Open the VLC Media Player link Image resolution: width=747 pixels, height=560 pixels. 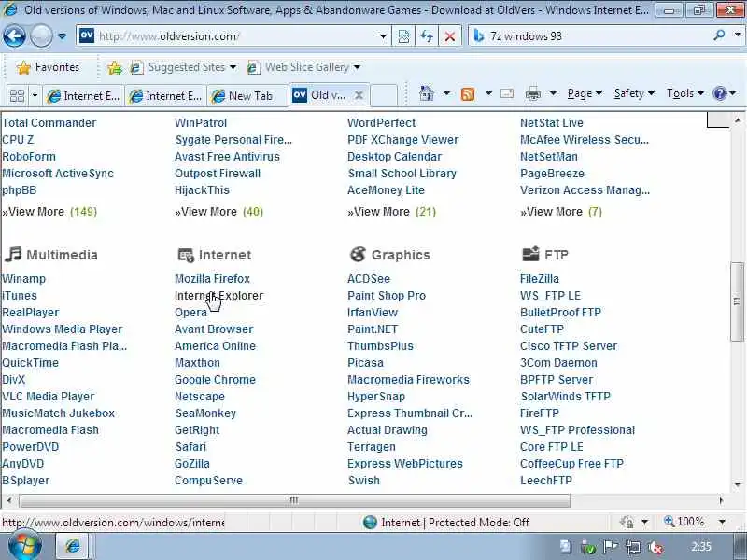point(49,396)
